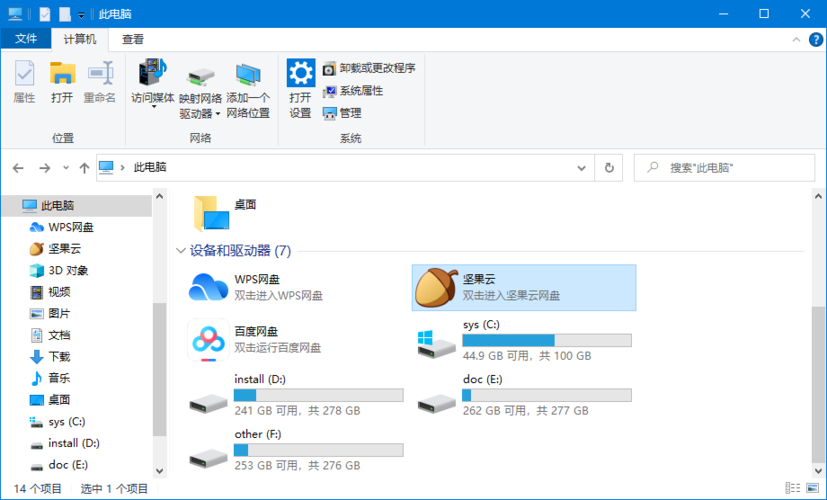Go back with the left arrow
Viewport: 827px width, 500px height.
click(18, 168)
